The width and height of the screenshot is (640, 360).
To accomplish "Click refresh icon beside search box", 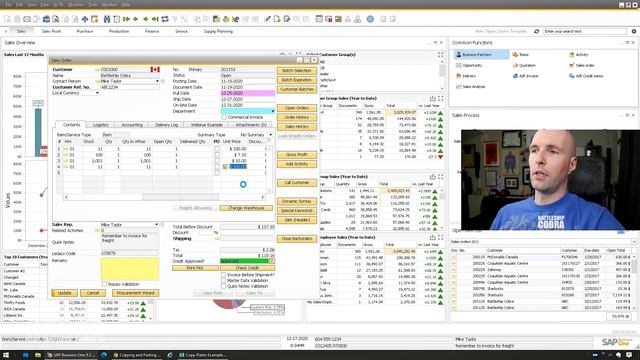I will coord(536,31).
